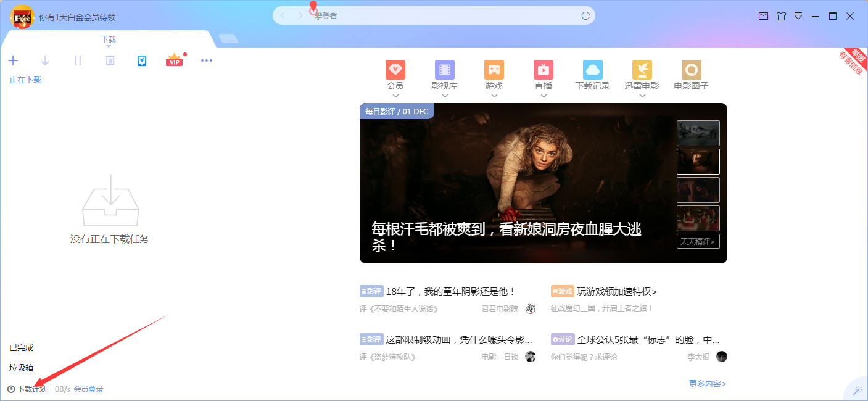Screen dimensions: 868x401
Task: Click the new download task plus icon
Action: (x=13, y=60)
